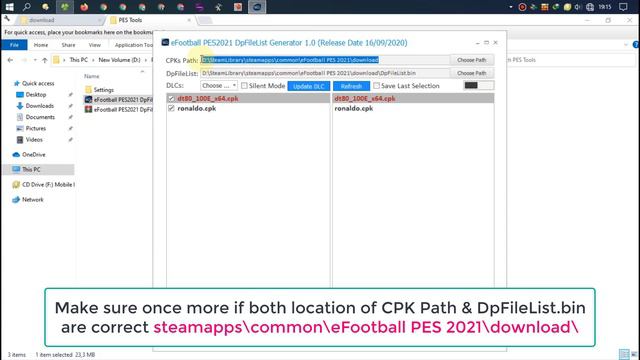Click This PC in address breadcrumb
The height and width of the screenshot is (360, 640).
tap(79, 60)
